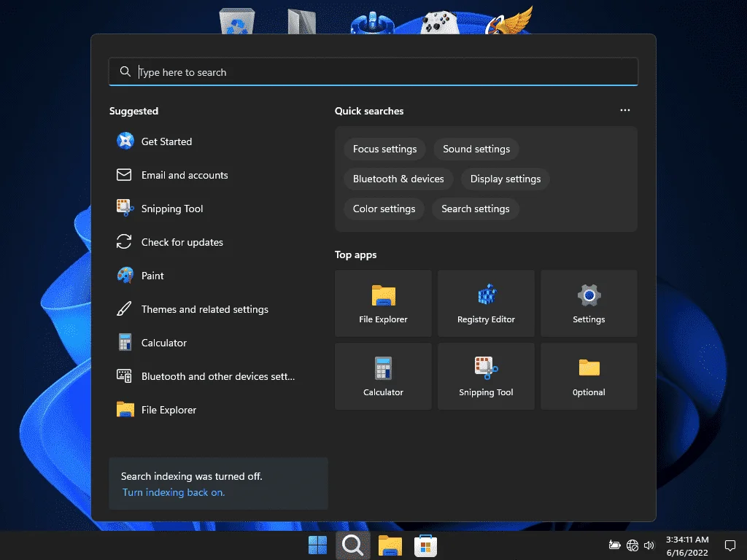747x560 pixels.
Task: Click the network globe icon in tray
Action: pyautogui.click(x=632, y=545)
